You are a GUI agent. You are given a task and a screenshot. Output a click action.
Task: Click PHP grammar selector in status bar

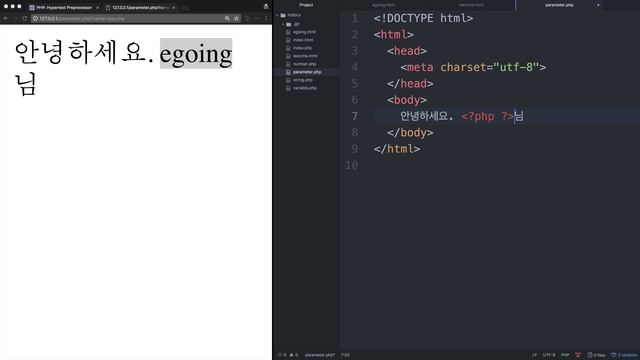[x=565, y=355]
